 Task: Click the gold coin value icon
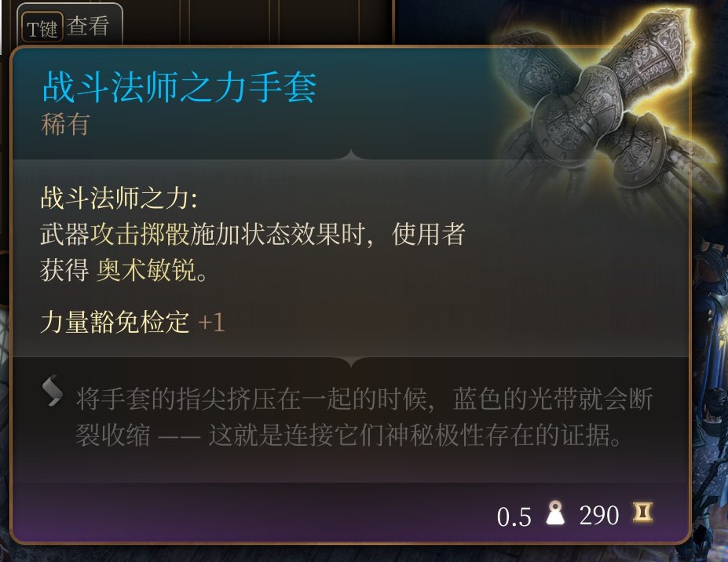[x=643, y=513]
